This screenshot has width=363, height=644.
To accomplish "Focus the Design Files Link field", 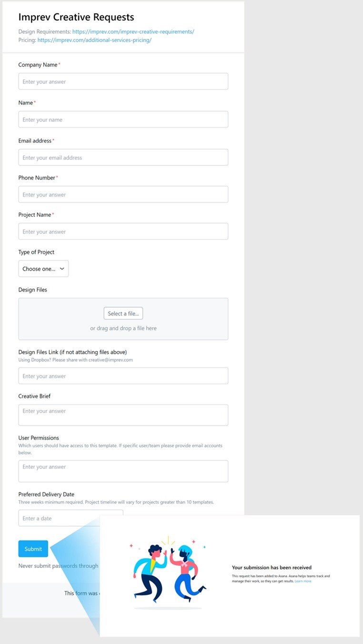I will coord(123,376).
